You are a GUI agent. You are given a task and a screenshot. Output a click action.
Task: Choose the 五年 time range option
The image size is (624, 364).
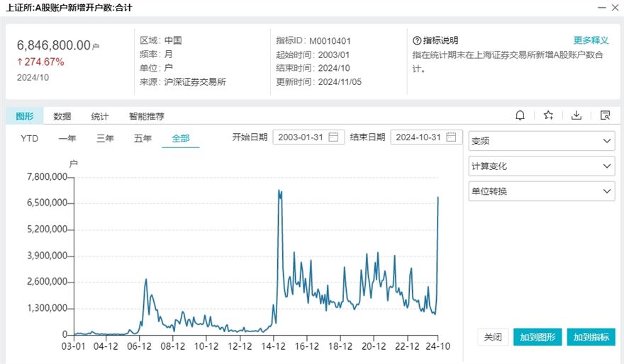[143, 138]
